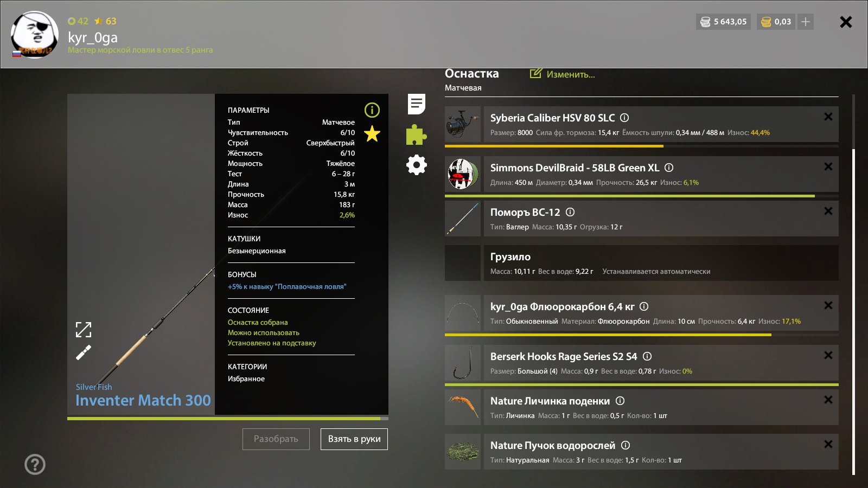Show info for Syberia Caliber HSV 80 SLC
This screenshot has width=868, height=488.
(x=624, y=118)
